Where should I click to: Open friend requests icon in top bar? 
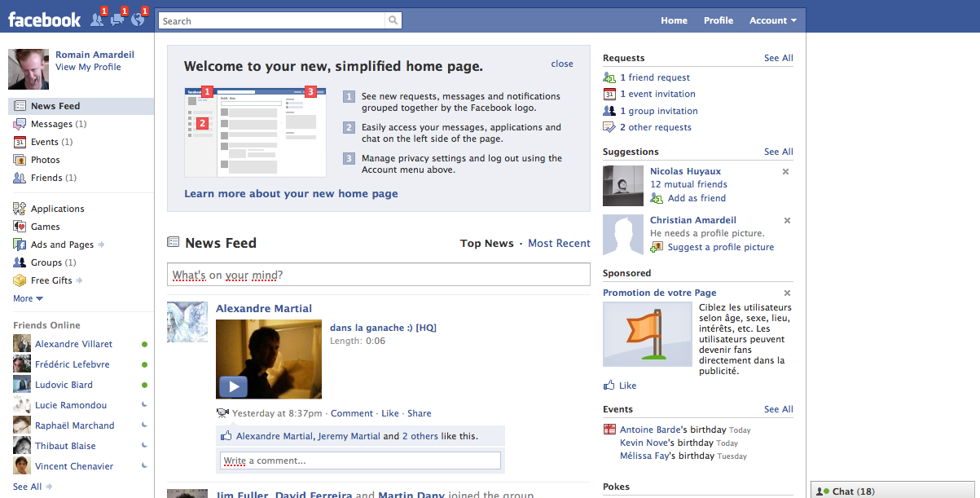pyautogui.click(x=97, y=20)
